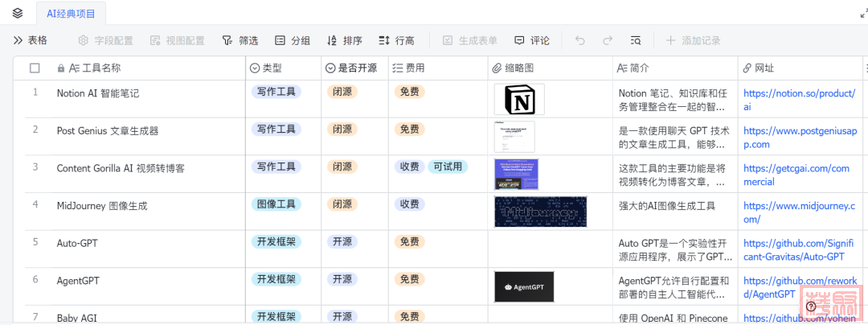The width and height of the screenshot is (868, 325).
Task: Open the 缩略图 column header
Action: pyautogui.click(x=551, y=68)
